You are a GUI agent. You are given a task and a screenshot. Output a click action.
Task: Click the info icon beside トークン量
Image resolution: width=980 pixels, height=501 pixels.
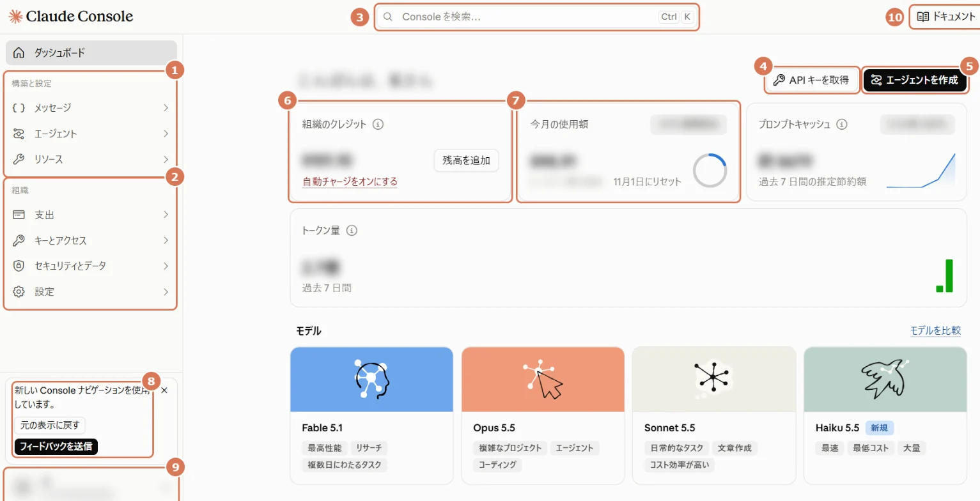click(351, 231)
